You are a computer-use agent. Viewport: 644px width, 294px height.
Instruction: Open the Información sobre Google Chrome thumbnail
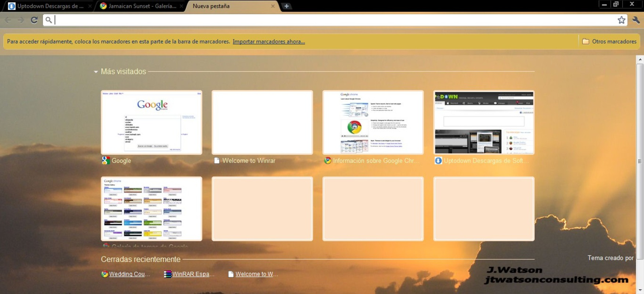pyautogui.click(x=373, y=122)
